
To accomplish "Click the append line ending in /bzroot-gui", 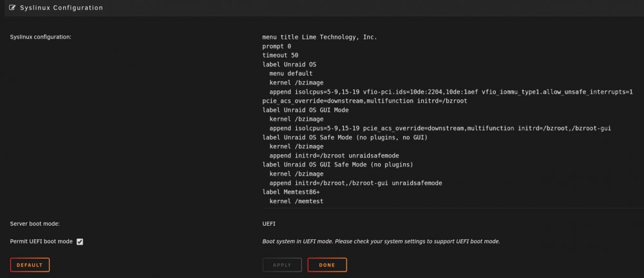I will coord(440,128).
